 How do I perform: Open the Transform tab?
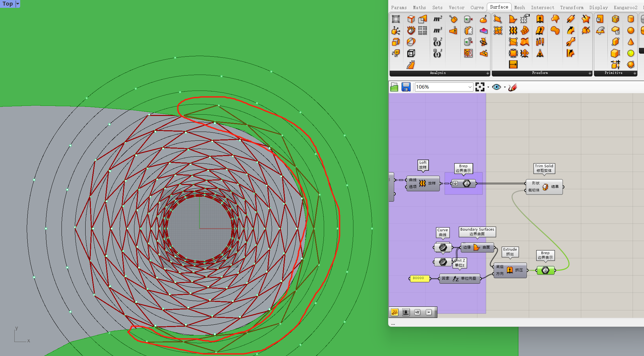pos(572,7)
